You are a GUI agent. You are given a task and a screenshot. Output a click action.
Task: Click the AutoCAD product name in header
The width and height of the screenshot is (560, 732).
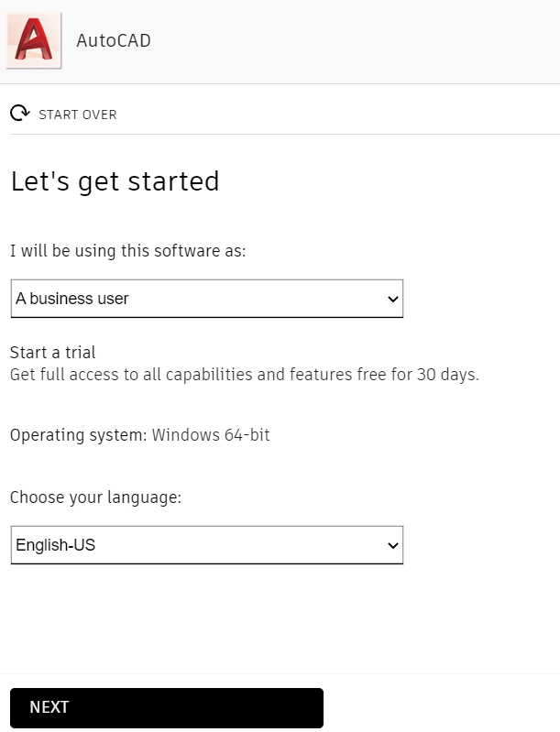(114, 41)
